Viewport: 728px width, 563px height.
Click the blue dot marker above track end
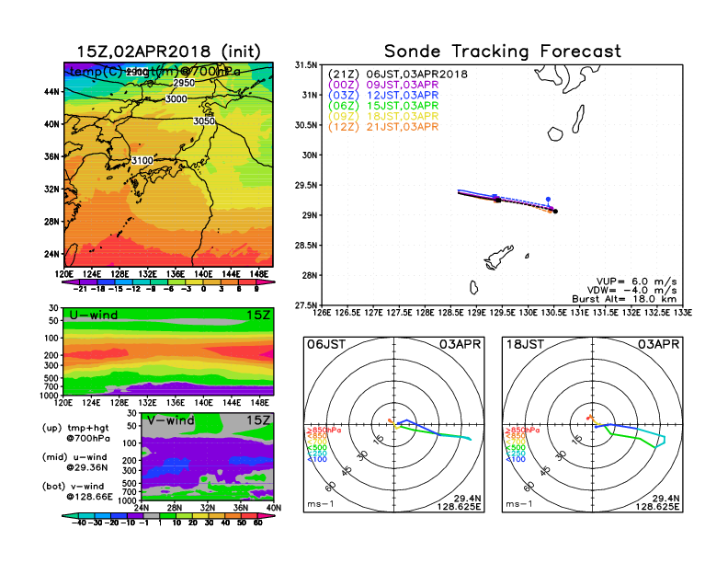pos(549,200)
